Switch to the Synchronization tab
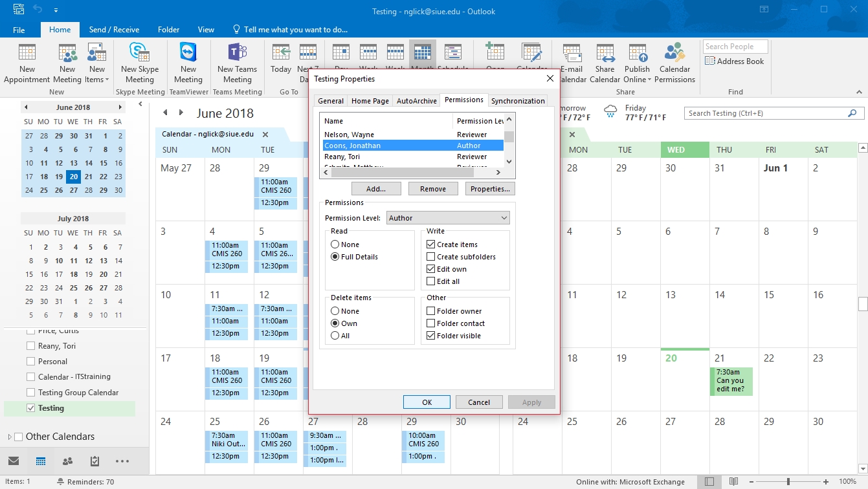The height and width of the screenshot is (489, 868). click(x=518, y=101)
